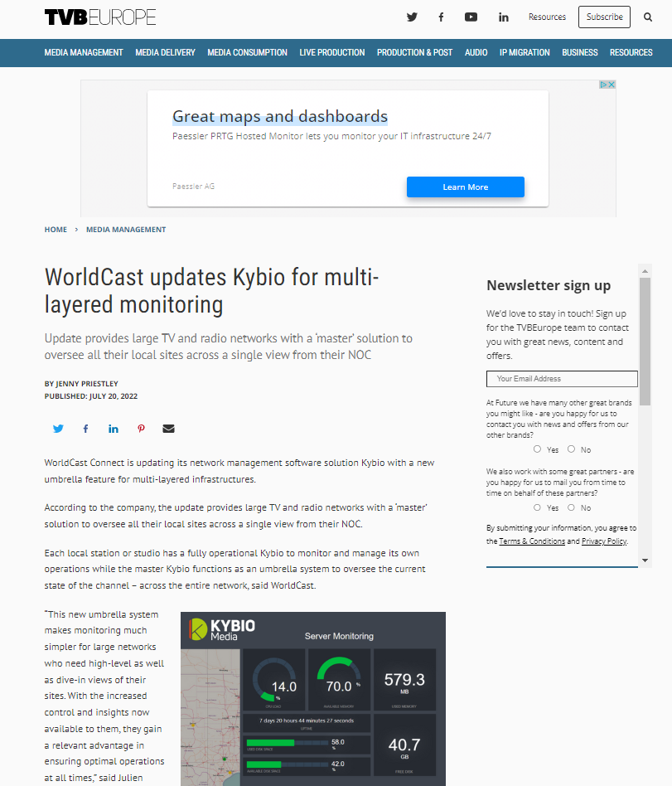Open Business menu
Viewport: 672px width, 786px height.
tap(580, 52)
